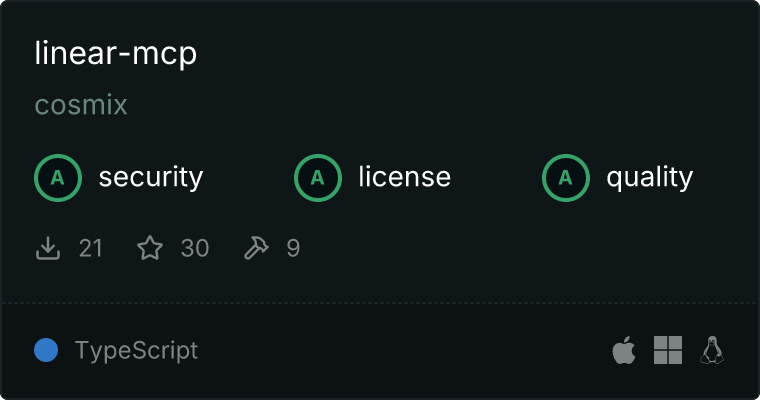
Task: Click the tools count 9
Action: click(293, 248)
